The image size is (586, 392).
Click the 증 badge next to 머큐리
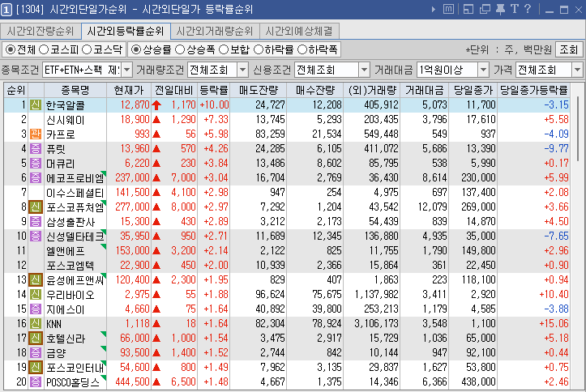point(36,163)
